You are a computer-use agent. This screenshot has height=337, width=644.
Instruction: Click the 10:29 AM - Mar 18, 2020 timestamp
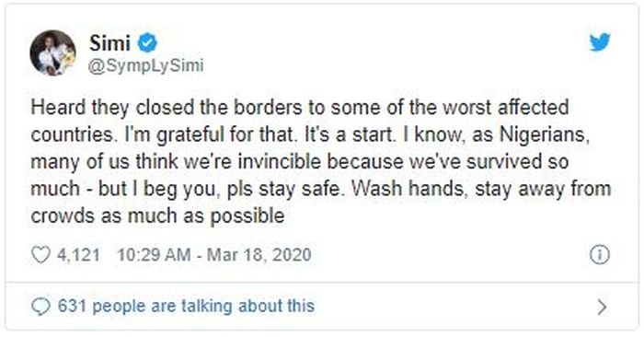coord(214,255)
